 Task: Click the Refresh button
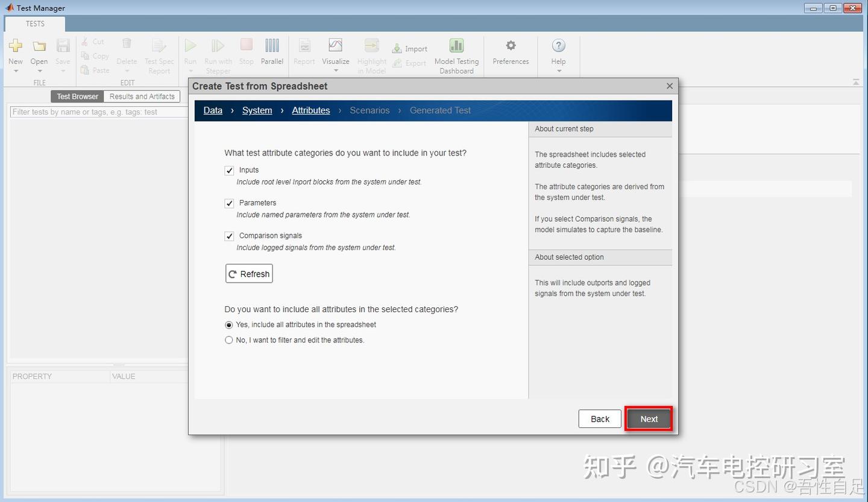(x=248, y=273)
